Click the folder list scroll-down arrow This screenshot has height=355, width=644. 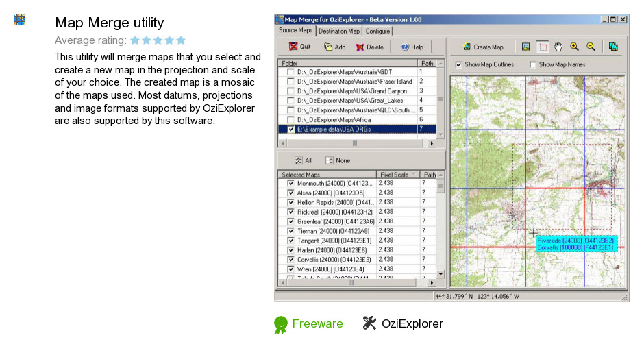(x=441, y=134)
